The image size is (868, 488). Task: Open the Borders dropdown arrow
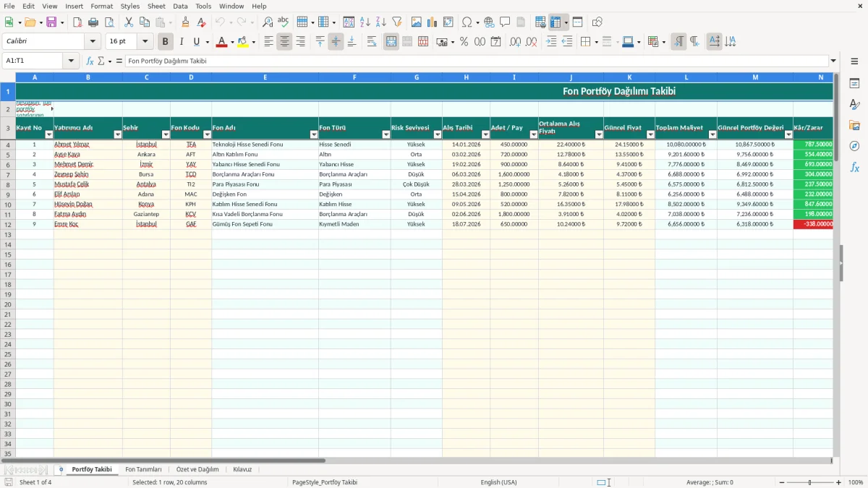[x=595, y=42]
